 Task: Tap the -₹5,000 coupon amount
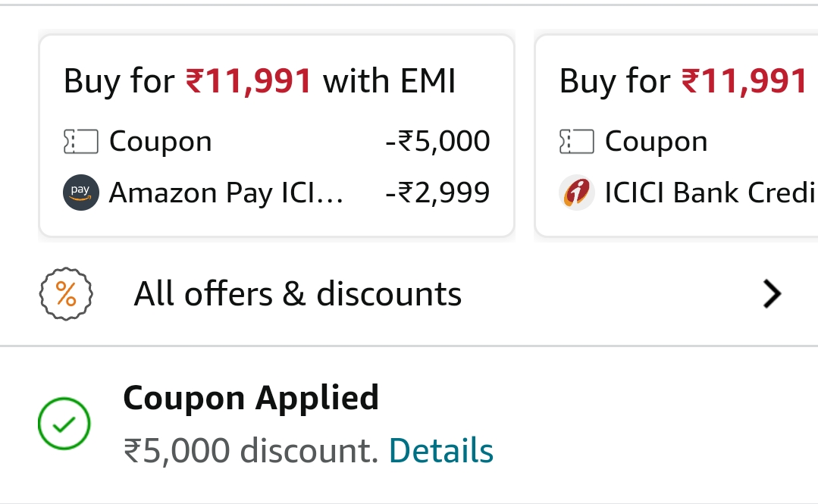click(437, 142)
